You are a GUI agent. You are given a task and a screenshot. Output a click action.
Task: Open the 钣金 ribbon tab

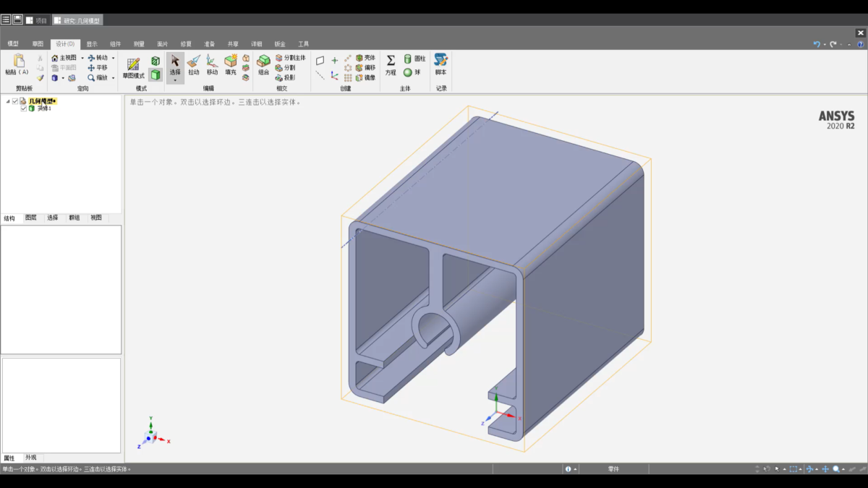pyautogui.click(x=280, y=44)
